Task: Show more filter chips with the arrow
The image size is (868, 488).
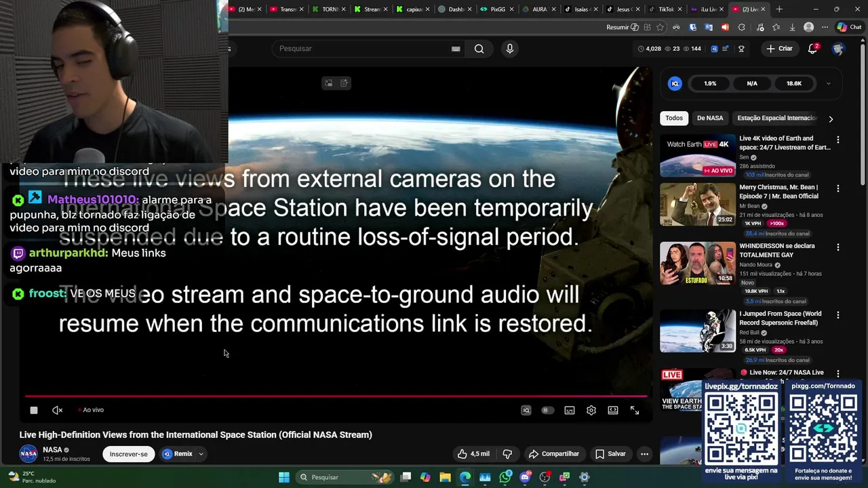Action: click(x=831, y=119)
